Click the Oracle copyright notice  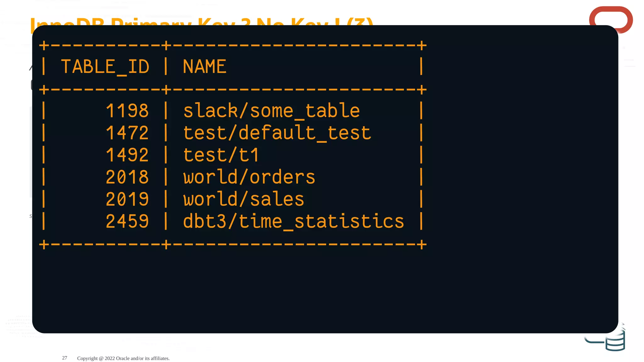(123, 358)
